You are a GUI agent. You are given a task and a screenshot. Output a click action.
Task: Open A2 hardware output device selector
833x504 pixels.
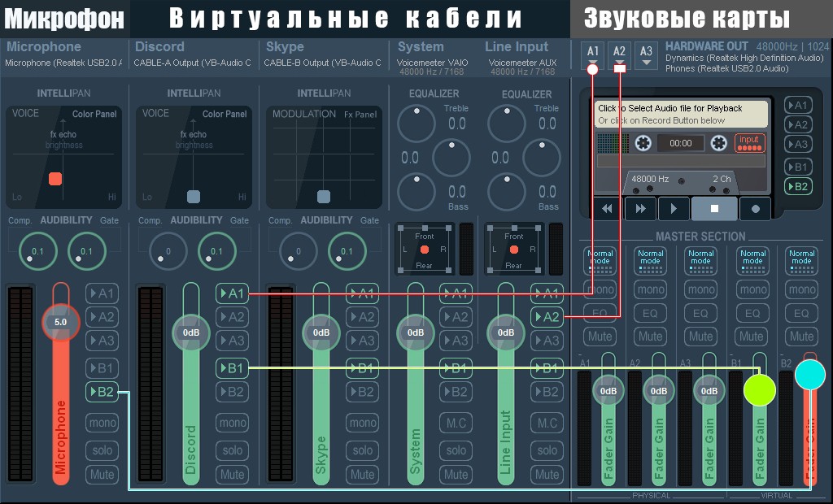(x=619, y=55)
